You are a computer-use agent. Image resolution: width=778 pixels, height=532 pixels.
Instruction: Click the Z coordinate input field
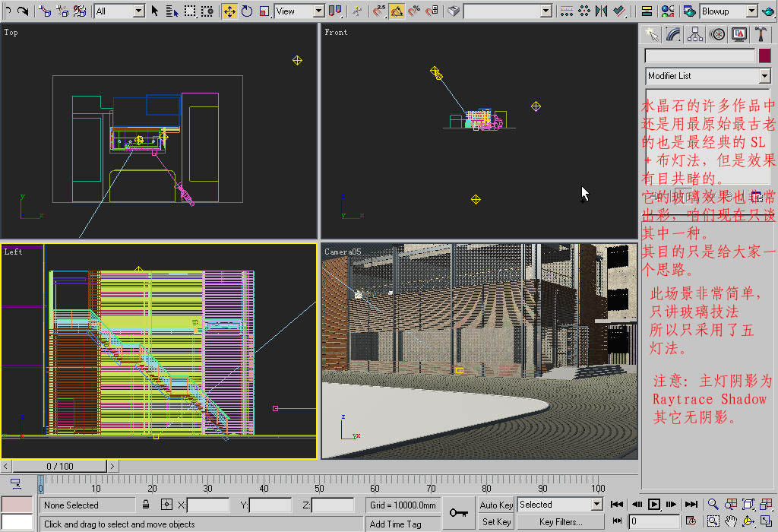point(333,505)
